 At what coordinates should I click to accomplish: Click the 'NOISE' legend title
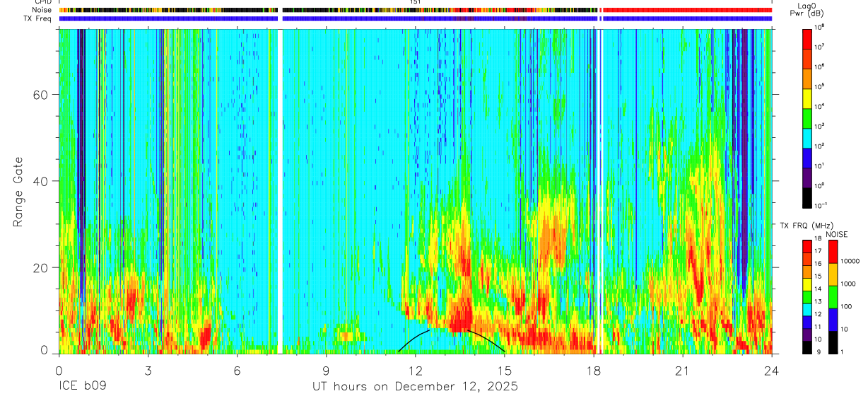pyautogui.click(x=836, y=234)
